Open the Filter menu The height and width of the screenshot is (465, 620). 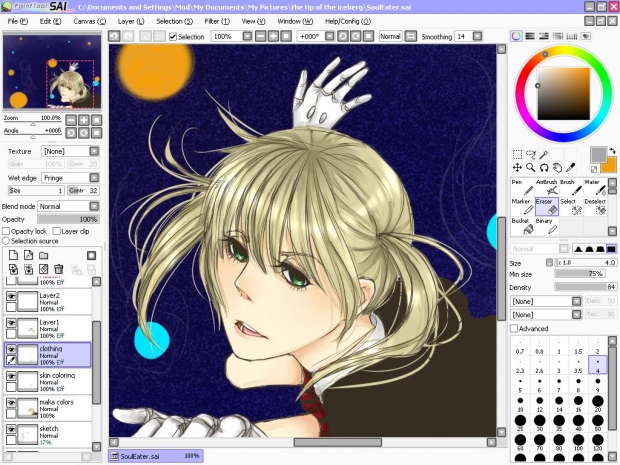pyautogui.click(x=217, y=21)
